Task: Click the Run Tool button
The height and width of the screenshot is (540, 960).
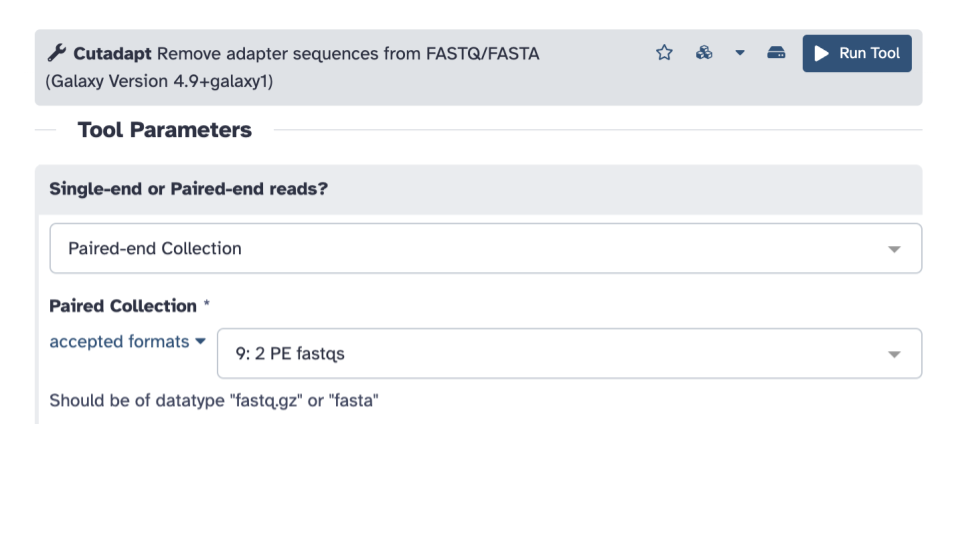Action: pos(857,53)
